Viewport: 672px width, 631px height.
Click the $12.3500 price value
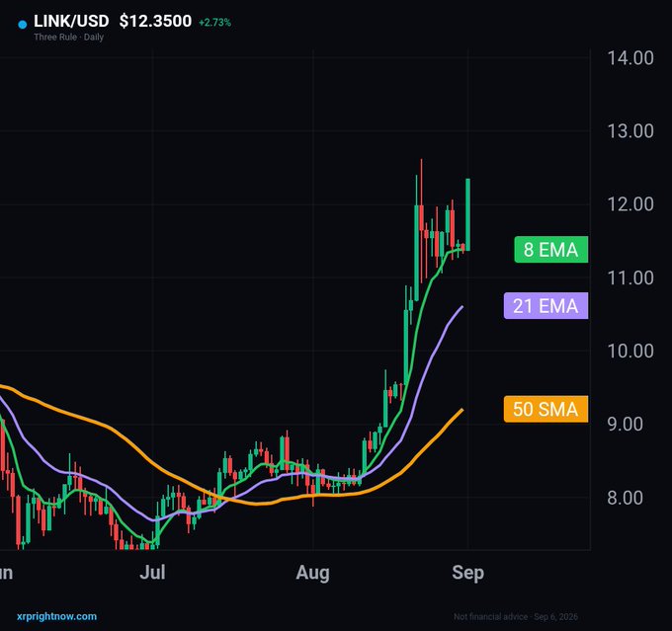[155, 21]
